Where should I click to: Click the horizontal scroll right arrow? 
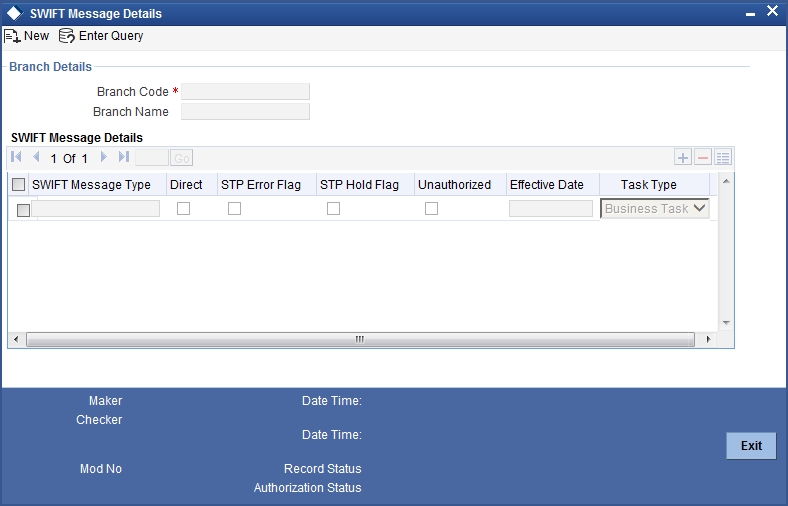[708, 339]
